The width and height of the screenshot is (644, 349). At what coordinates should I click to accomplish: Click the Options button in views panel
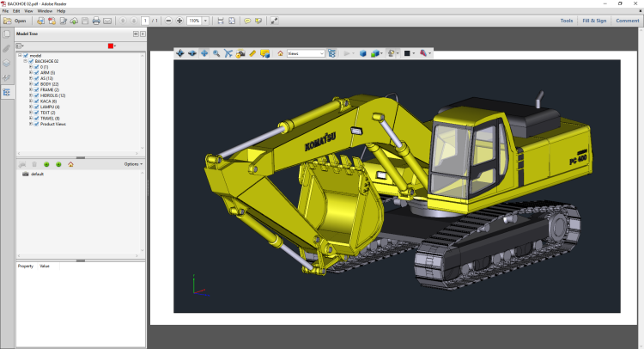[x=133, y=163]
